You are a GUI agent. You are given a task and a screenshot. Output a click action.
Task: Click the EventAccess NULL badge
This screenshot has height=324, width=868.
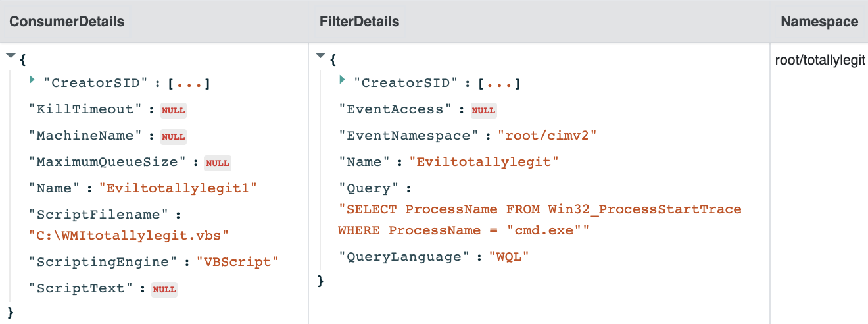(483, 110)
